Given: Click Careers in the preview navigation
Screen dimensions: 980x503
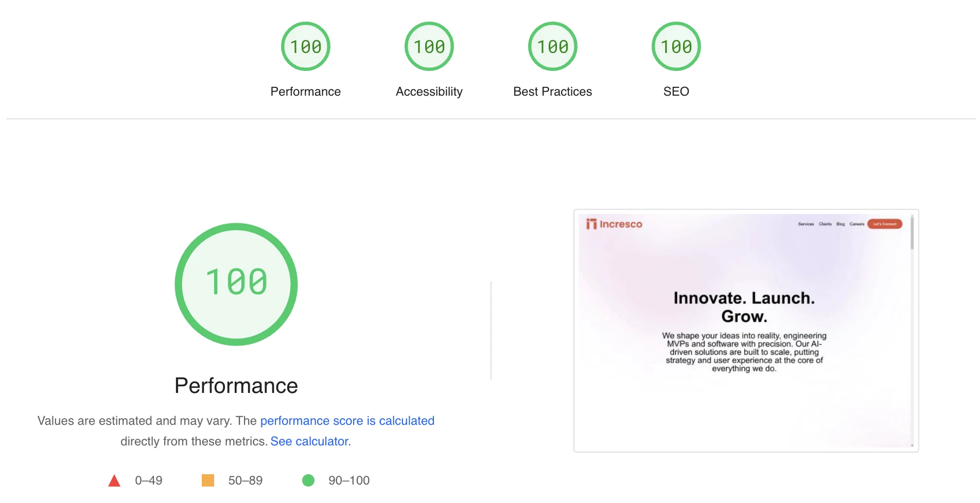Looking at the screenshot, I should 856,224.
